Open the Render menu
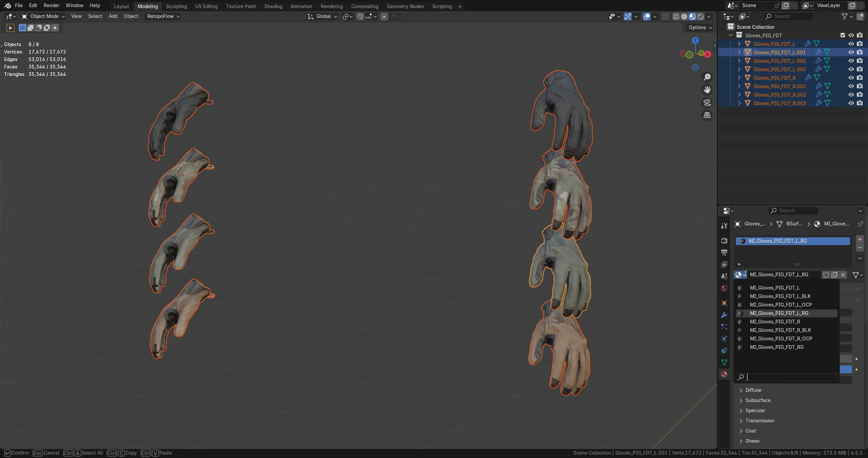This screenshot has width=868, height=458. point(51,5)
